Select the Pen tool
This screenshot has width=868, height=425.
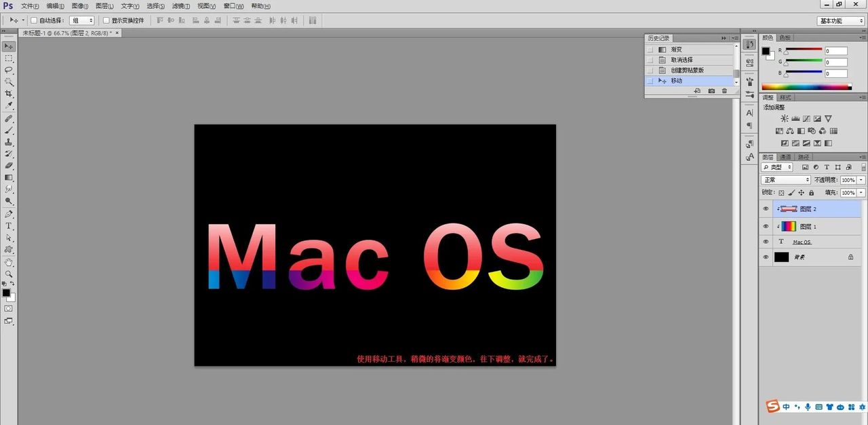pos(9,215)
